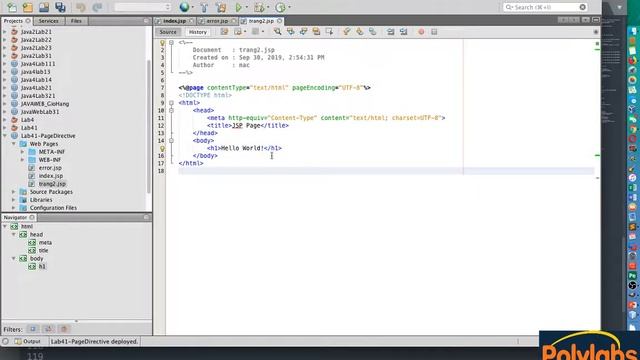Expand the WEB-INF folder
The height and width of the screenshot is (360, 640).
coord(22,160)
